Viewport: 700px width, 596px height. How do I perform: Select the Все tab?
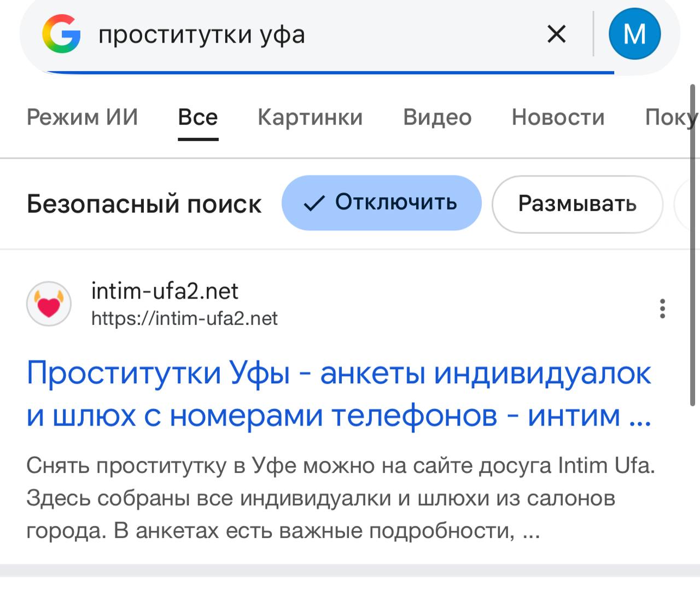tap(198, 117)
